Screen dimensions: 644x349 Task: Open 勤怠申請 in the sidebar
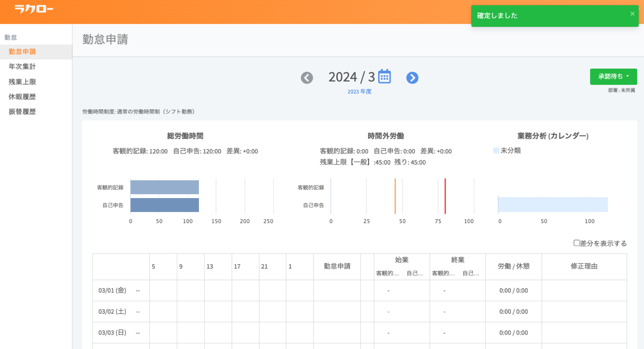click(x=22, y=52)
